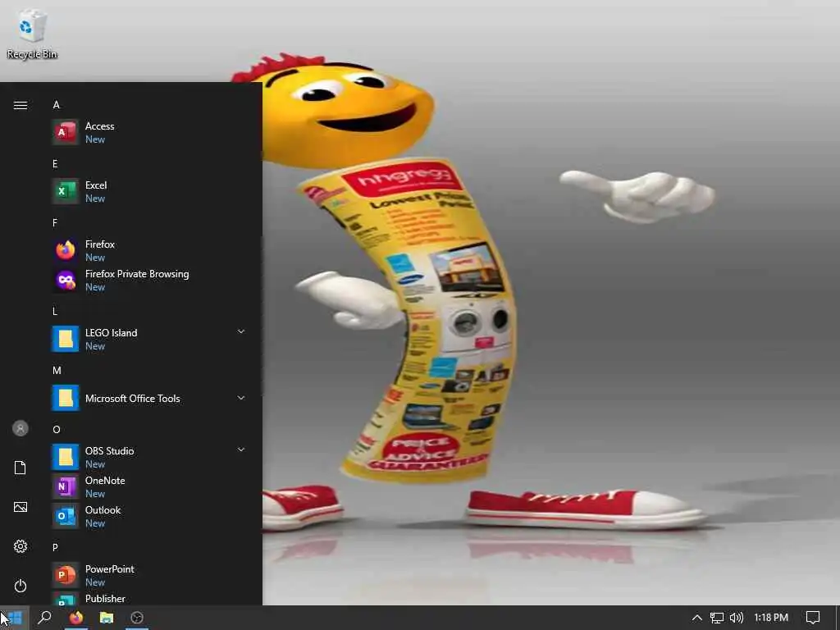Click the Windows Start button
Screen dimensions: 840x630
tap(15, 618)
